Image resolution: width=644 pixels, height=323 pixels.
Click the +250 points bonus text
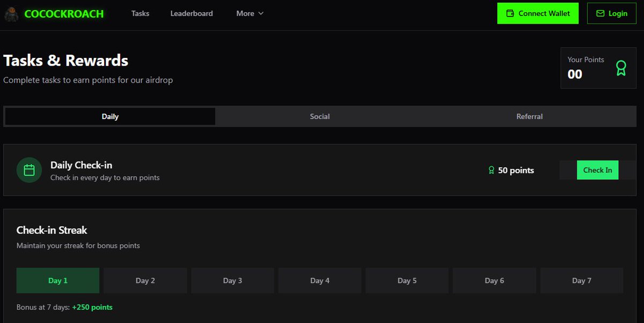[x=92, y=307]
